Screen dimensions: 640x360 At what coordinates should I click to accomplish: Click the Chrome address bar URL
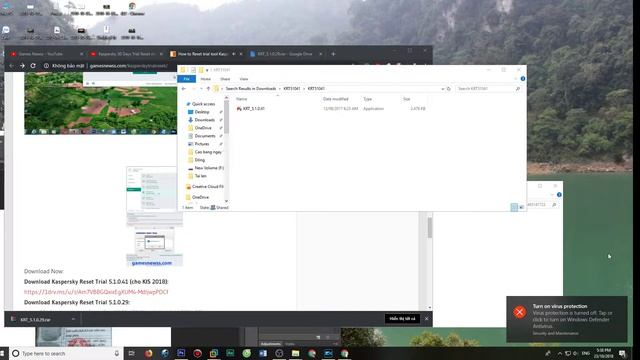[x=129, y=66]
